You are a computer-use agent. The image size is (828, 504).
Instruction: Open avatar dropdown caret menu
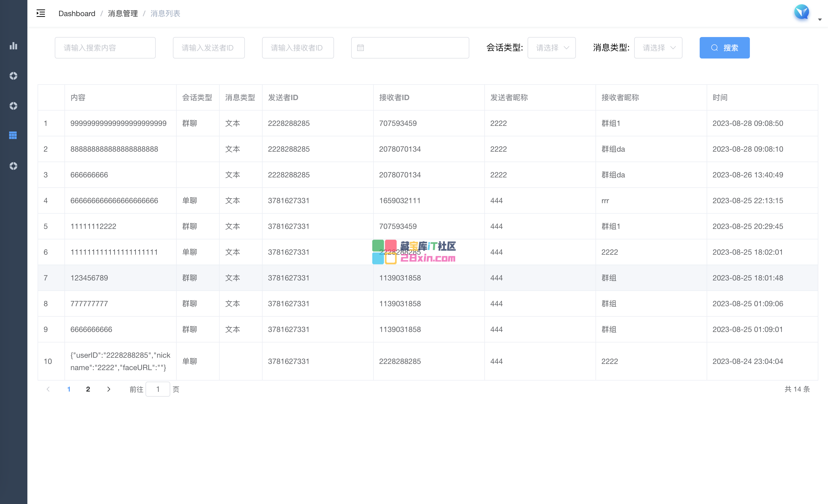[x=820, y=20]
